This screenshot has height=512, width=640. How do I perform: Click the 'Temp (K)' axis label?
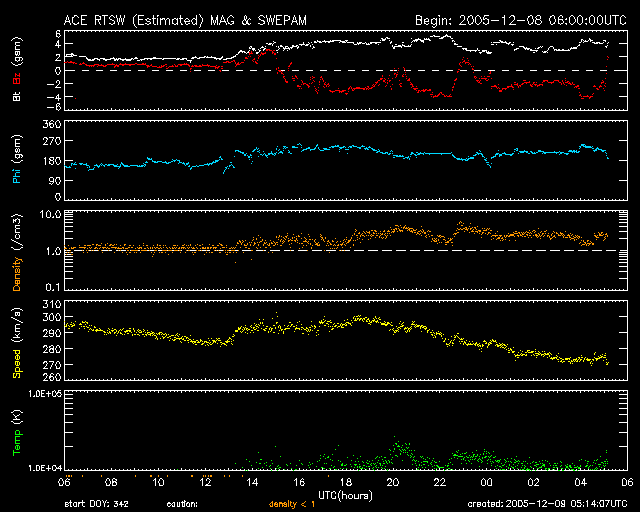pyautogui.click(x=17, y=433)
